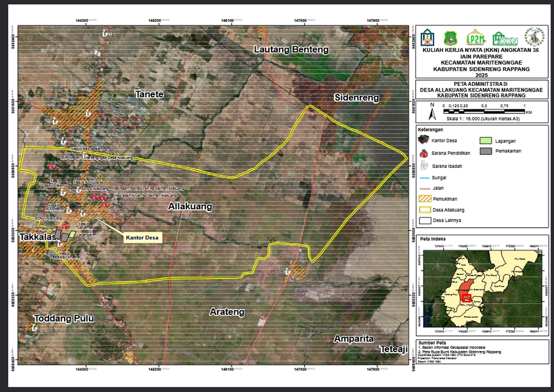The width and height of the screenshot is (554, 392).
Task: Click the green Lapangan field on map
Action: pos(72,235)
